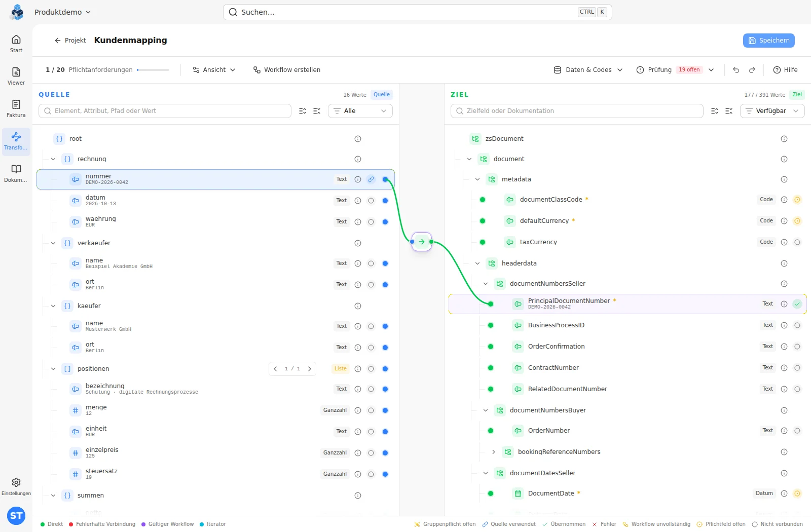Open the Verfügbar target filter dropdown
The image size is (811, 532).
(772, 111)
